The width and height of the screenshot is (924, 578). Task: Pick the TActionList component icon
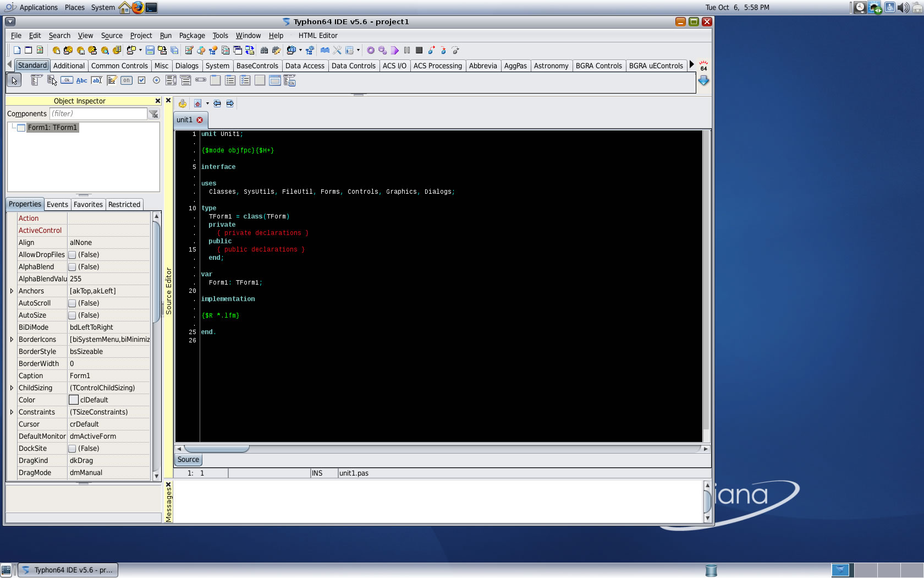click(x=290, y=80)
